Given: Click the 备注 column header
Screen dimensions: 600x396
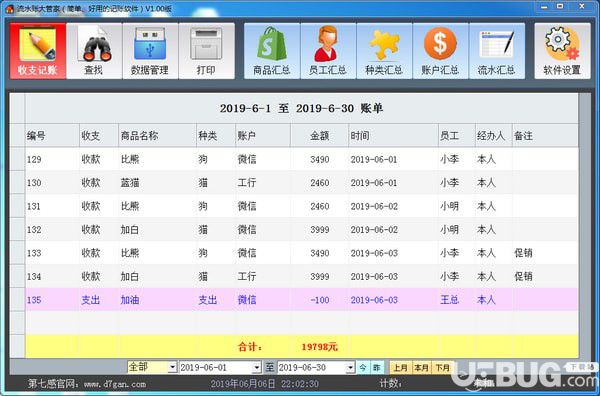Looking at the screenshot, I should click(x=545, y=135).
